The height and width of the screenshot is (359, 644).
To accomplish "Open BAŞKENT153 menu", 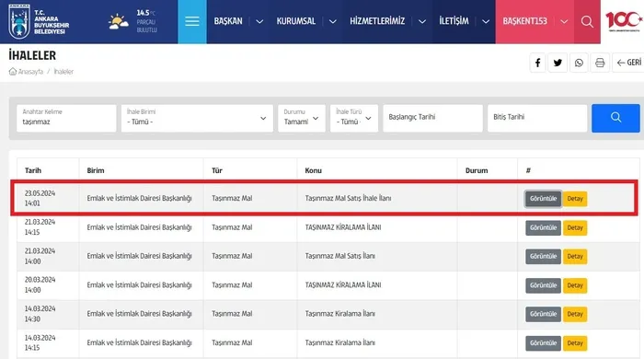I will tap(525, 21).
